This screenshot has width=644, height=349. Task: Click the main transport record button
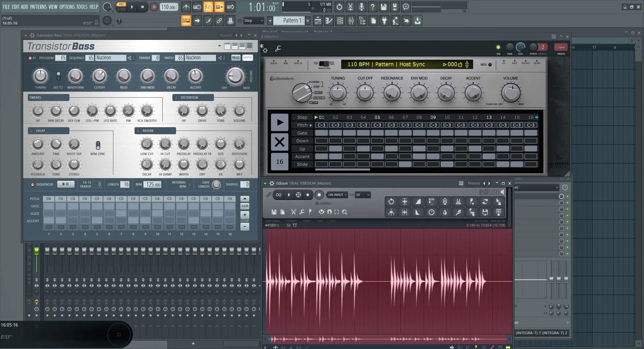pos(154,7)
